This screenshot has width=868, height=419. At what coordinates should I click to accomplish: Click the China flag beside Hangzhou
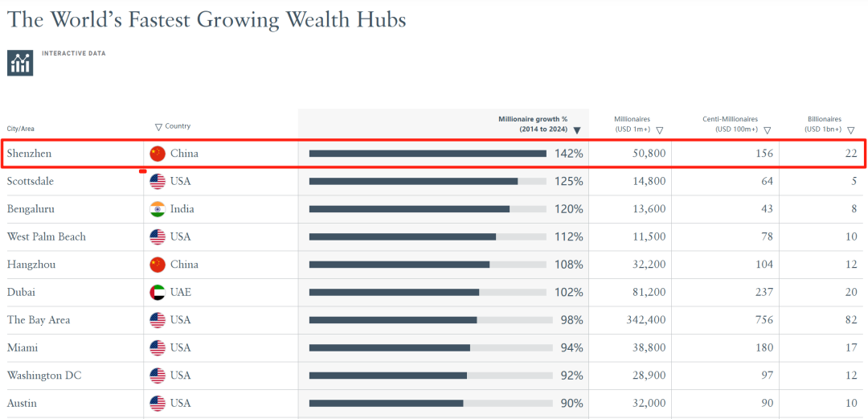(158, 265)
